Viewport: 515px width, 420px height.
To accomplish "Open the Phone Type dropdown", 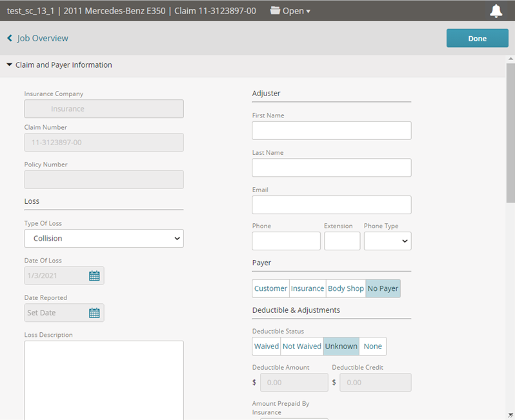I will coord(387,241).
